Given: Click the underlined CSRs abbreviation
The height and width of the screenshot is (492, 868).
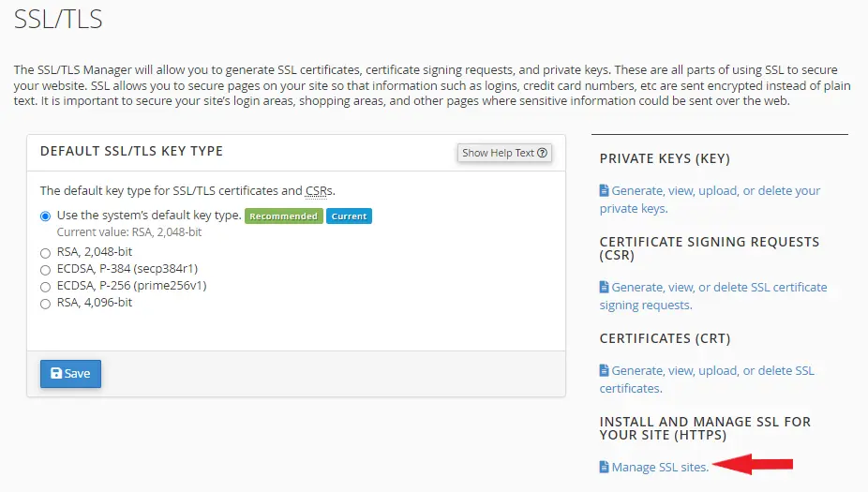Looking at the screenshot, I should [x=319, y=190].
